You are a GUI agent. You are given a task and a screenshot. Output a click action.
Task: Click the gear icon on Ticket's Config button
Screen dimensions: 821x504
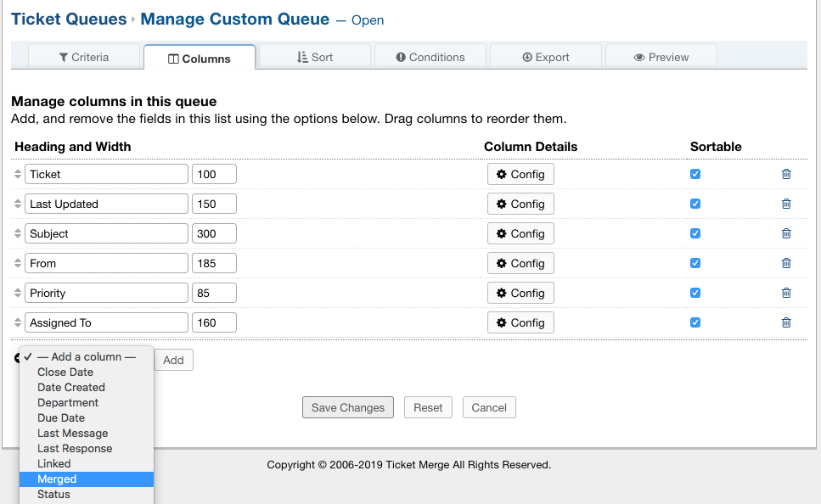pos(503,174)
